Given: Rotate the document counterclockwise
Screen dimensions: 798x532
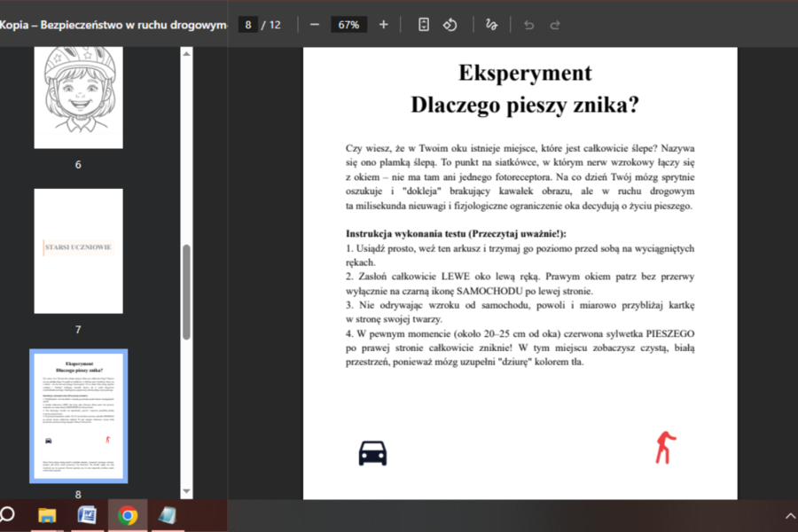Looking at the screenshot, I should [x=450, y=25].
